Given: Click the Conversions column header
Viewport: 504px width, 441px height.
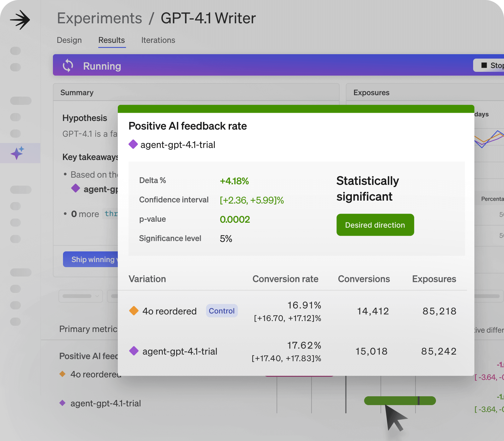Looking at the screenshot, I should pos(364,279).
